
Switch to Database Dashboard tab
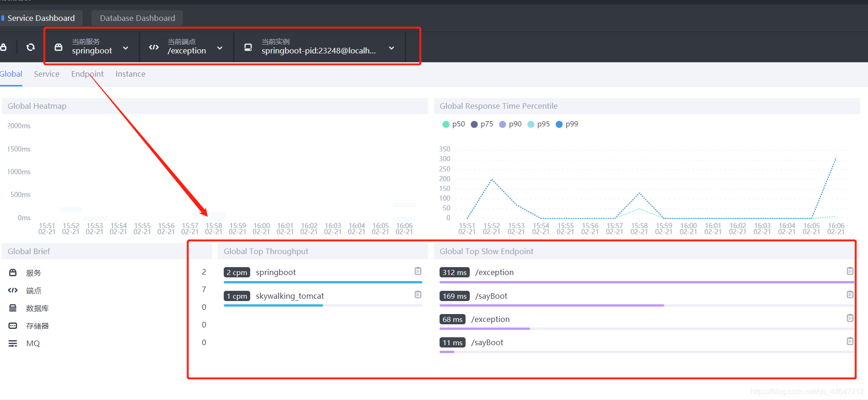point(137,18)
